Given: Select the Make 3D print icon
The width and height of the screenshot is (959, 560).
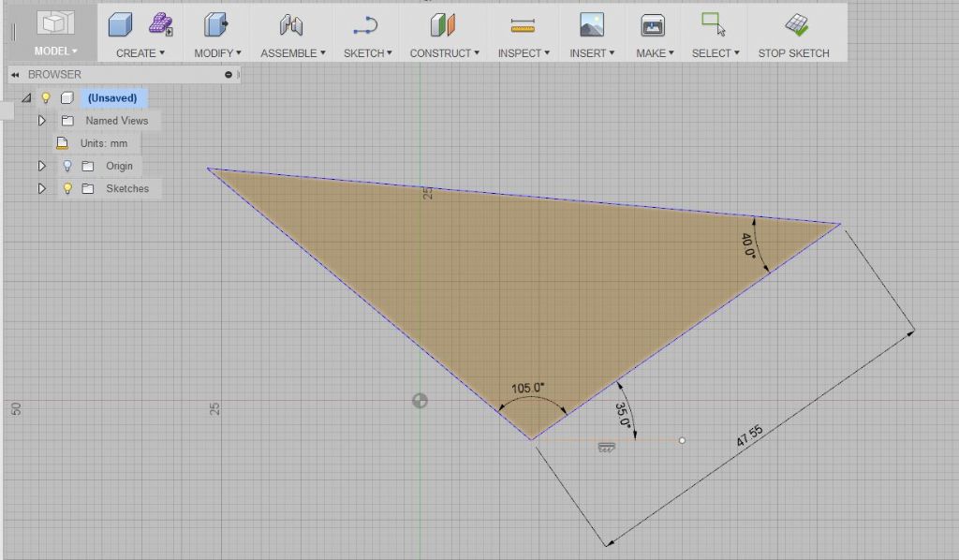Looking at the screenshot, I should tap(653, 25).
